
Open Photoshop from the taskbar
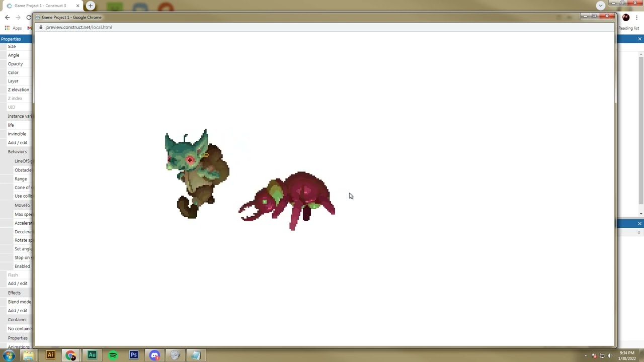click(134, 355)
